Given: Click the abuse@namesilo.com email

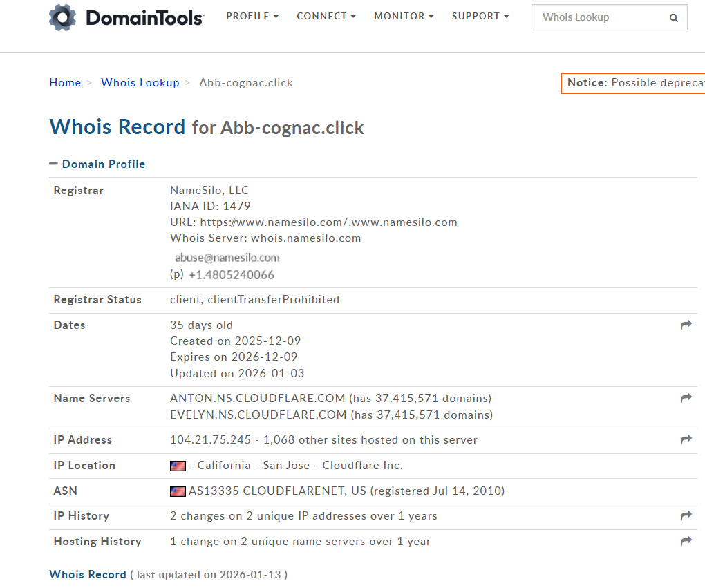Looking at the screenshot, I should tap(227, 258).
